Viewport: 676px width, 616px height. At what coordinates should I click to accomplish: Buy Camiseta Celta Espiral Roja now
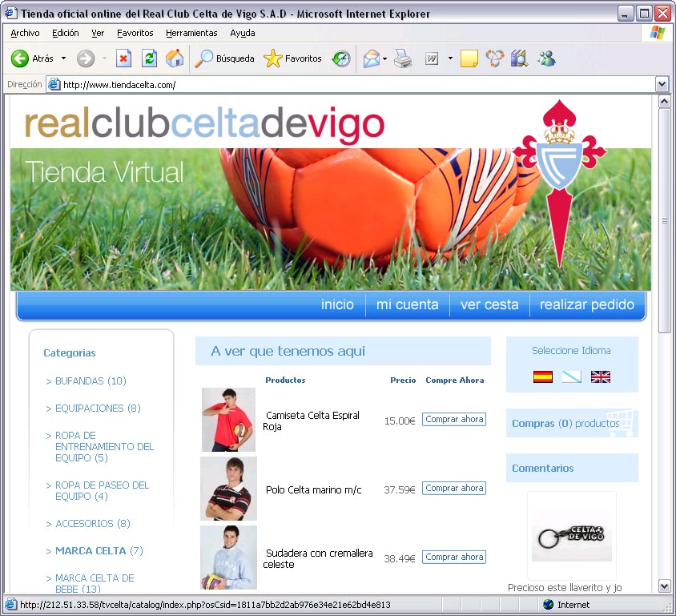tap(454, 419)
